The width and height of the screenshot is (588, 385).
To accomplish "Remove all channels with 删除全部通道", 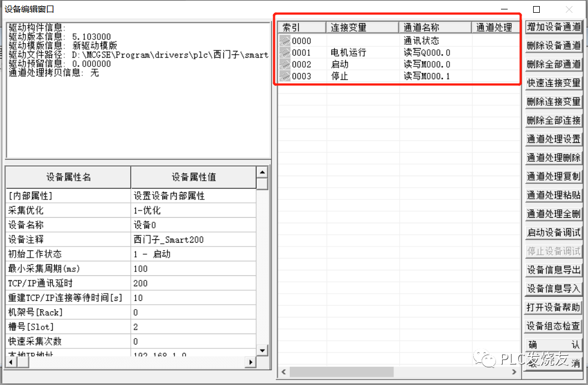I will (x=554, y=64).
